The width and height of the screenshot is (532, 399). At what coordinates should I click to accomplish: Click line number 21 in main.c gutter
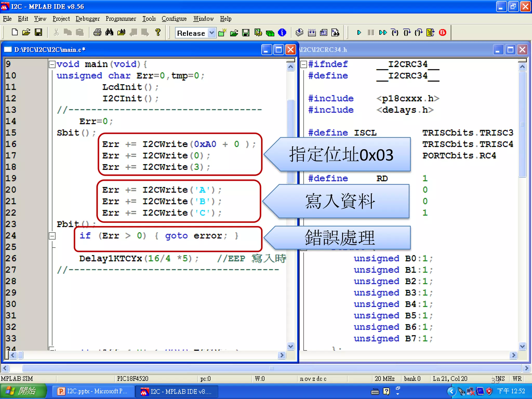[x=11, y=201]
